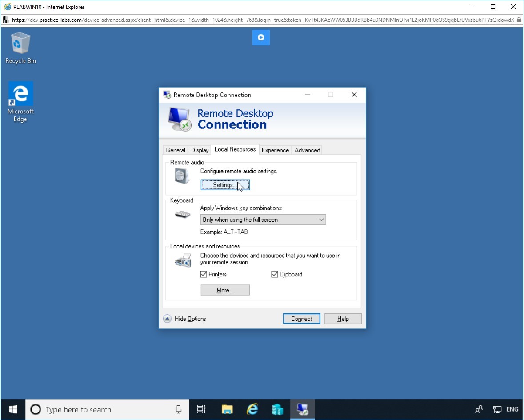
Task: Click the remote audio speaker icon
Action: pos(182,176)
